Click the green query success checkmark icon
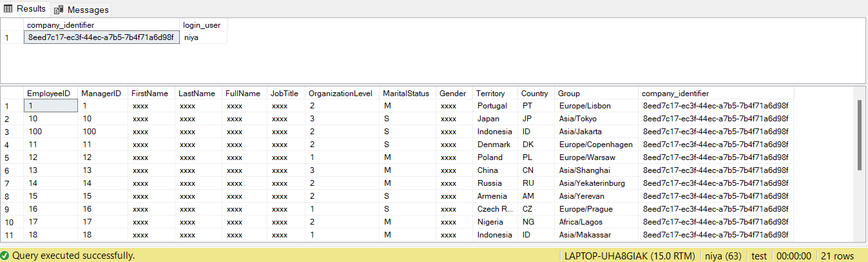Image resolution: width=868 pixels, height=262 pixels. tap(5, 256)
